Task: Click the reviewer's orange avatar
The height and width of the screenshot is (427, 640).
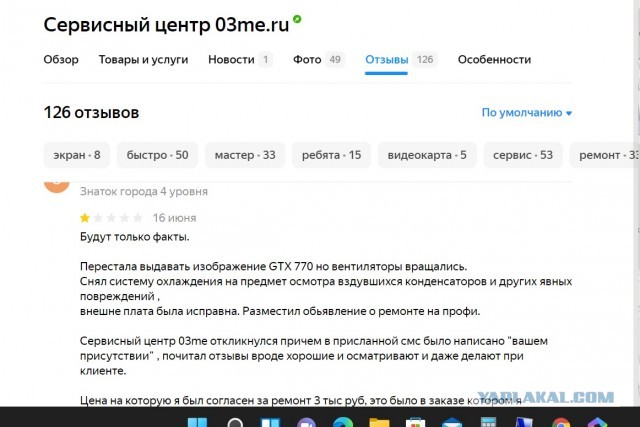Action: point(57,186)
